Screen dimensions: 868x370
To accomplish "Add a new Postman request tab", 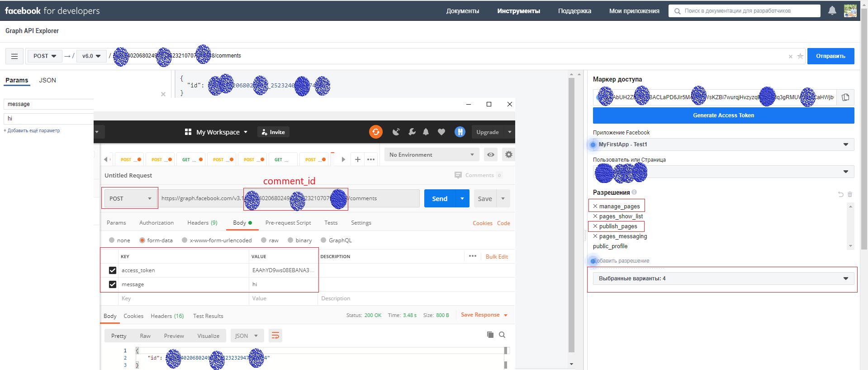I will [x=358, y=159].
